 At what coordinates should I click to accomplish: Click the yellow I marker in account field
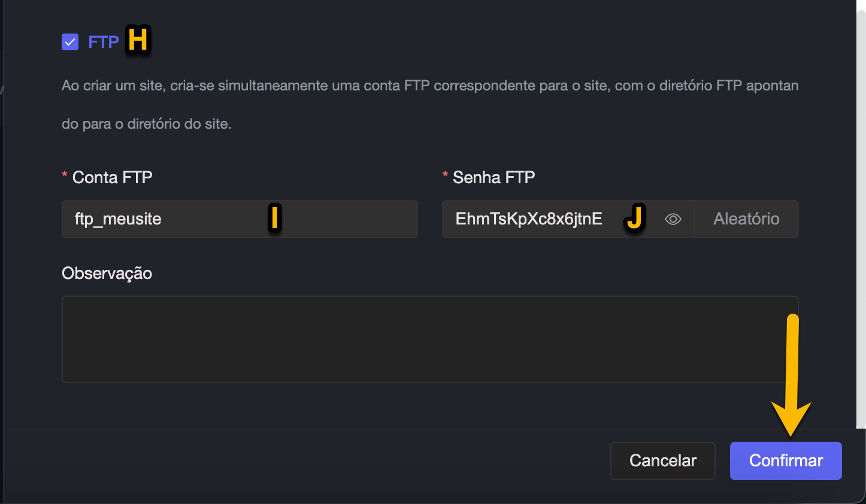point(274,218)
